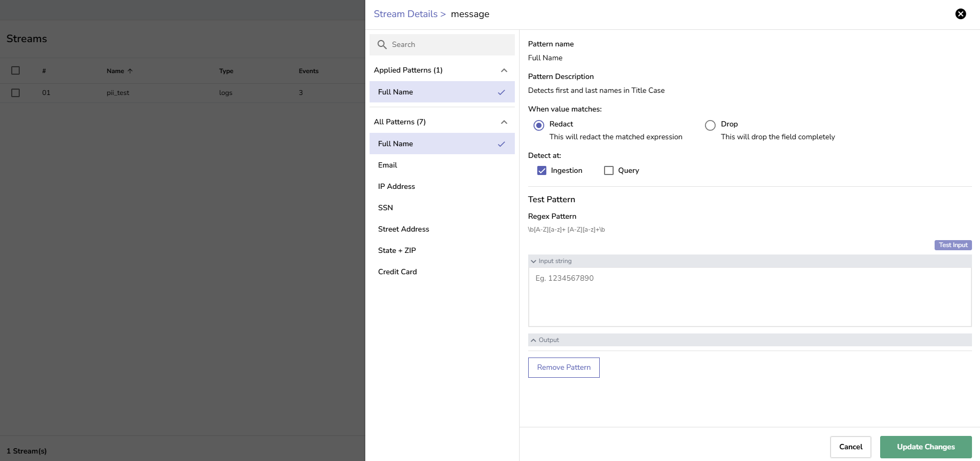Close the Stream Details panel
The height and width of the screenshot is (461, 980).
[960, 14]
